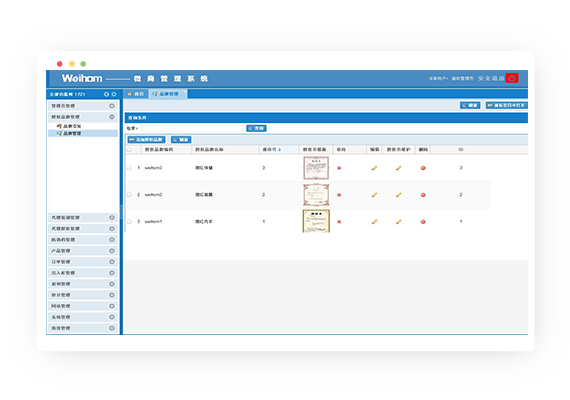Screen dimensions: 570x400
Task: Switch to the home tab
Action: [136, 94]
